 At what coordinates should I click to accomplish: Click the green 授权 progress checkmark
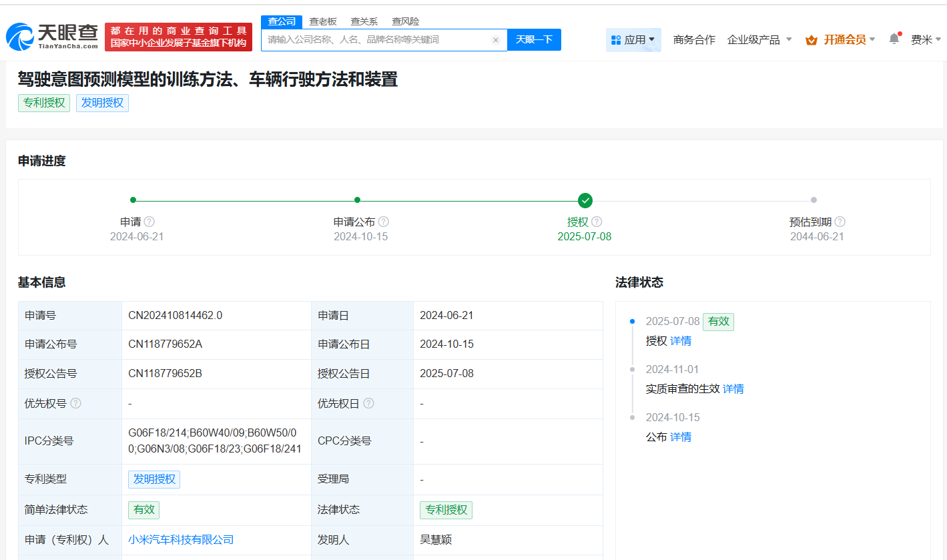[585, 200]
